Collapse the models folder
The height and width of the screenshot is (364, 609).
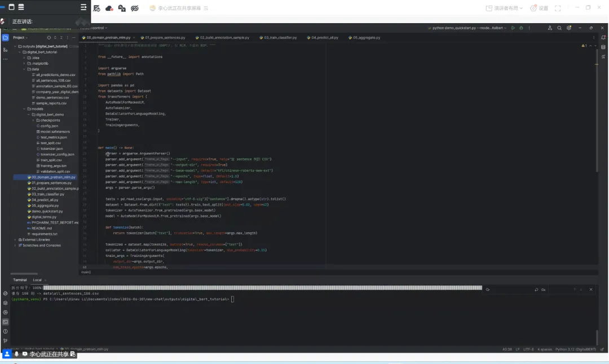[24, 109]
